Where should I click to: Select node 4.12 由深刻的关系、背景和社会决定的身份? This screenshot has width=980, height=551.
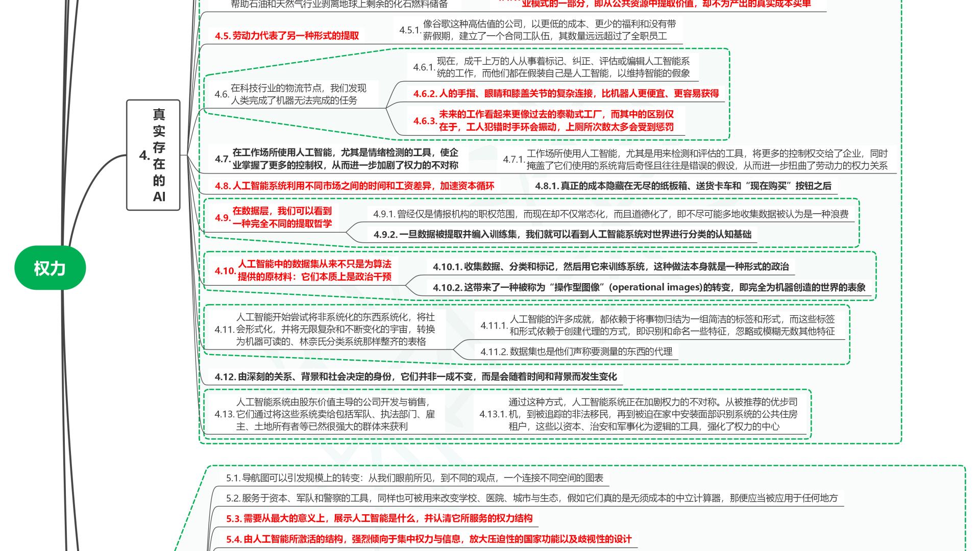[x=415, y=377]
